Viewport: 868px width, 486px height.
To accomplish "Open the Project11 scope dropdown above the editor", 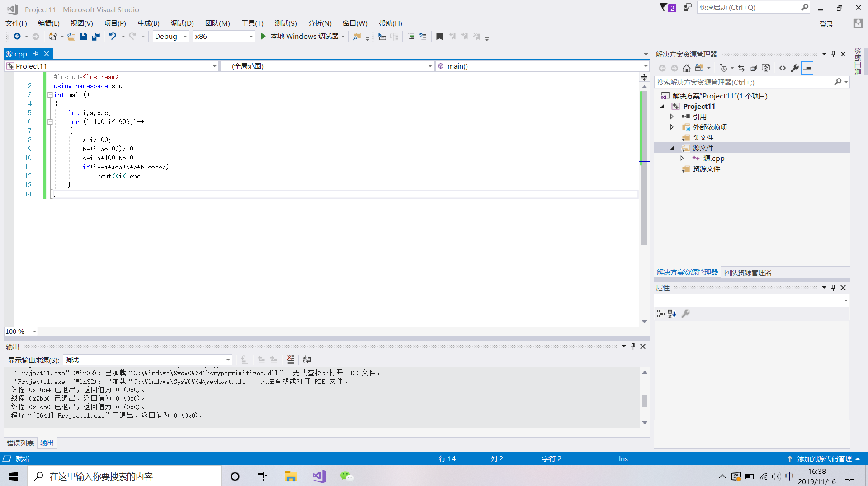I will pyautogui.click(x=112, y=66).
